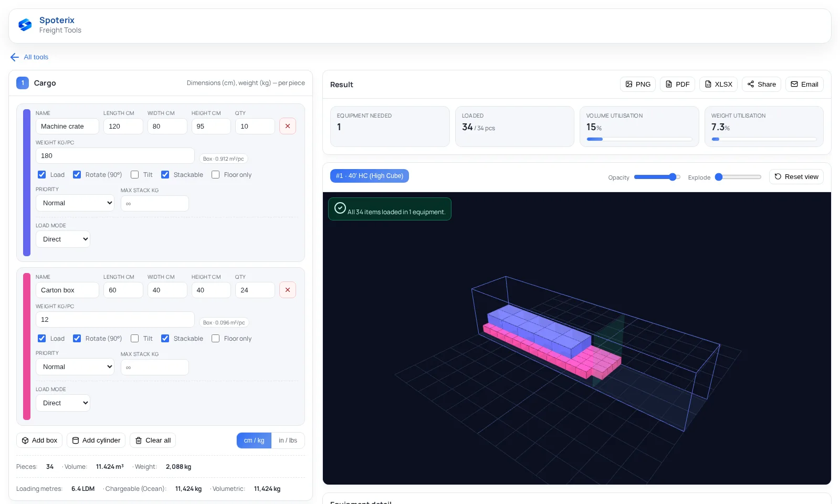Screen dimensions: 840x504
Task: Adjust the Opacity slider
Action: [657, 177]
